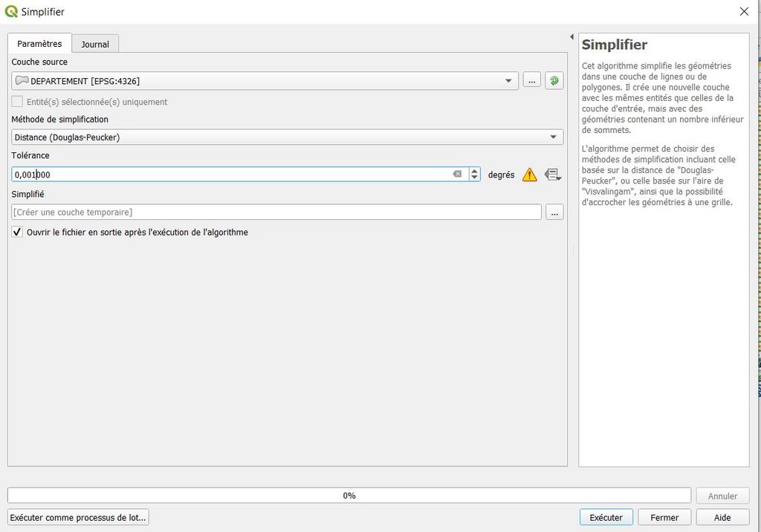761x532 pixels.
Task: Open Méthode de simplification dropdown
Action: click(x=553, y=137)
